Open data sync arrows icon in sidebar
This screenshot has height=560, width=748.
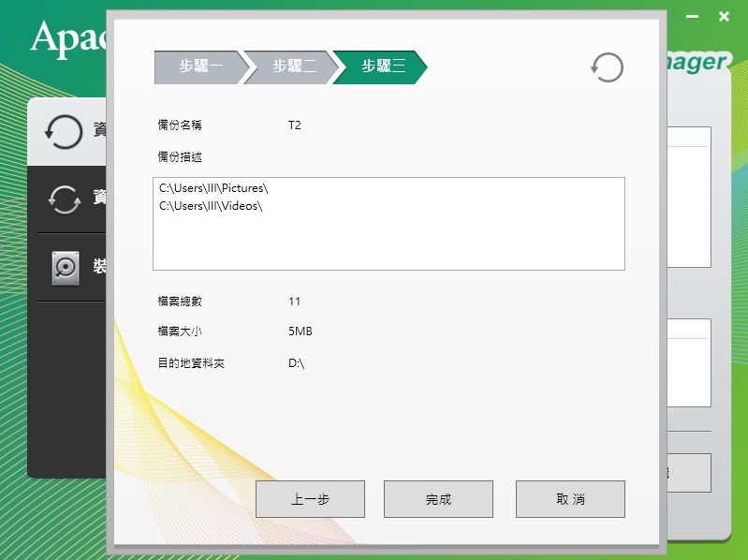tap(65, 199)
